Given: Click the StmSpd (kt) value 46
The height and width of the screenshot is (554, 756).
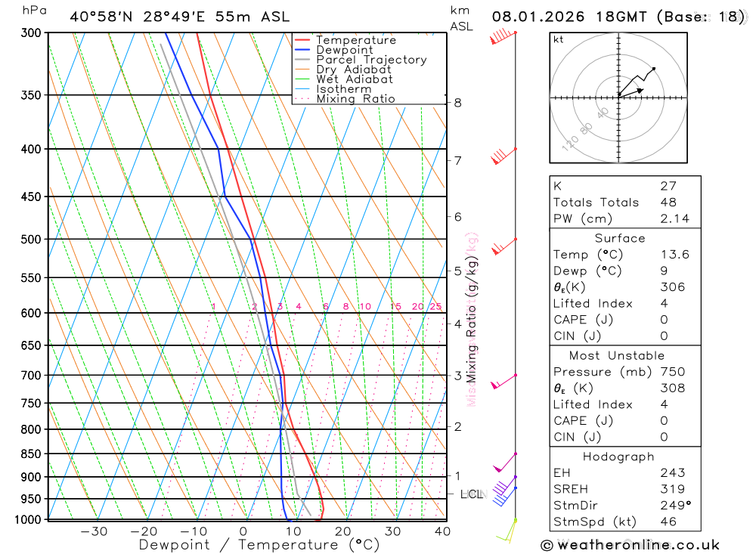Looking at the screenshot, I should tap(668, 522).
